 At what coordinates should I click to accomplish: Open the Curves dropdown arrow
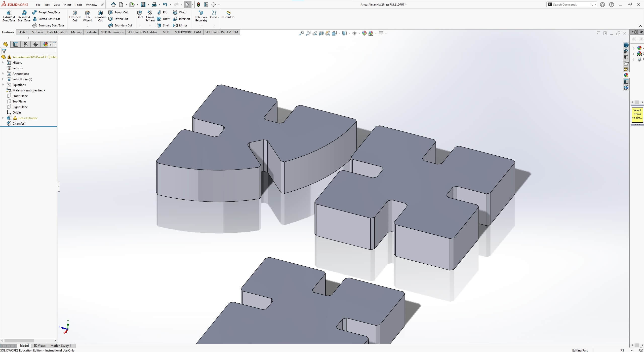[x=214, y=26]
